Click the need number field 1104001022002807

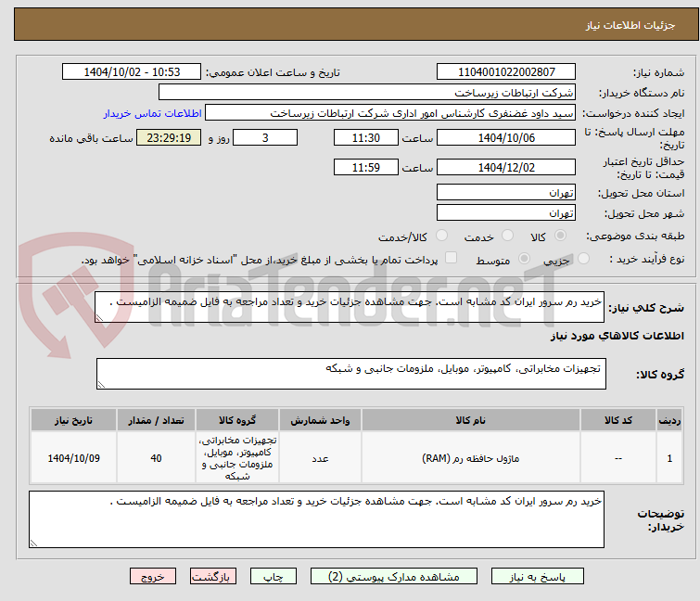click(506, 72)
